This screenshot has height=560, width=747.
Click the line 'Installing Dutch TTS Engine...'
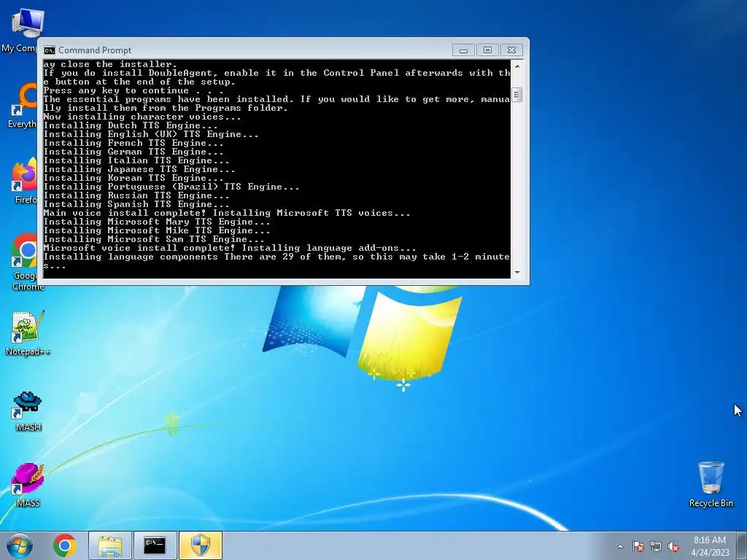click(x=131, y=125)
